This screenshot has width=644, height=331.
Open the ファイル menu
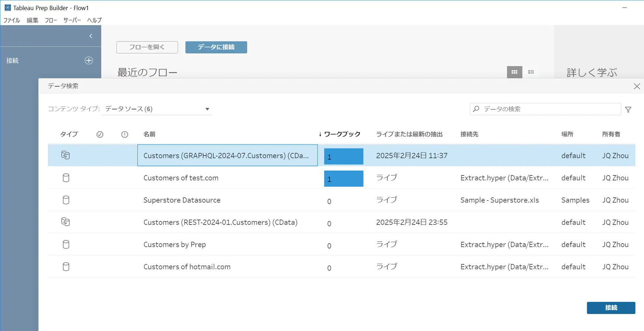pyautogui.click(x=12, y=20)
